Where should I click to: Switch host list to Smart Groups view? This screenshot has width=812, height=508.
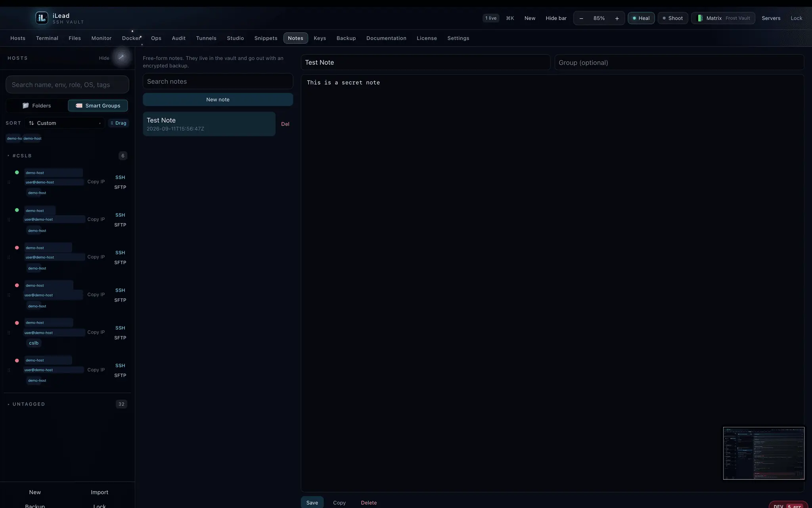pos(98,106)
